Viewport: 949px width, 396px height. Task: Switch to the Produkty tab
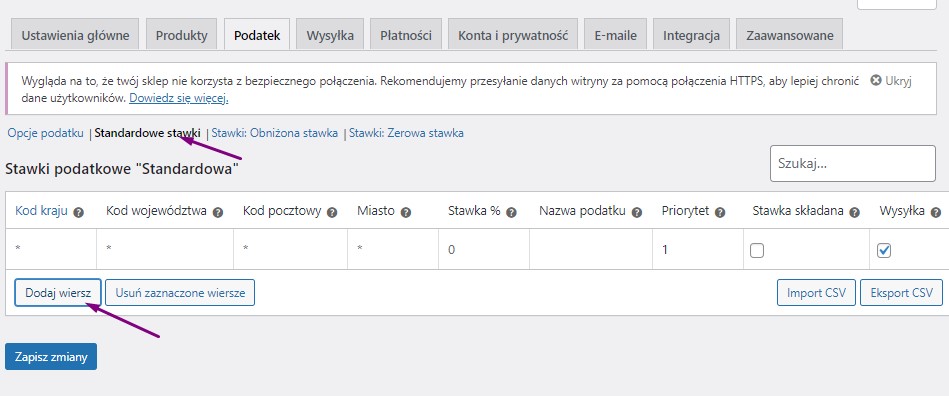click(x=182, y=35)
